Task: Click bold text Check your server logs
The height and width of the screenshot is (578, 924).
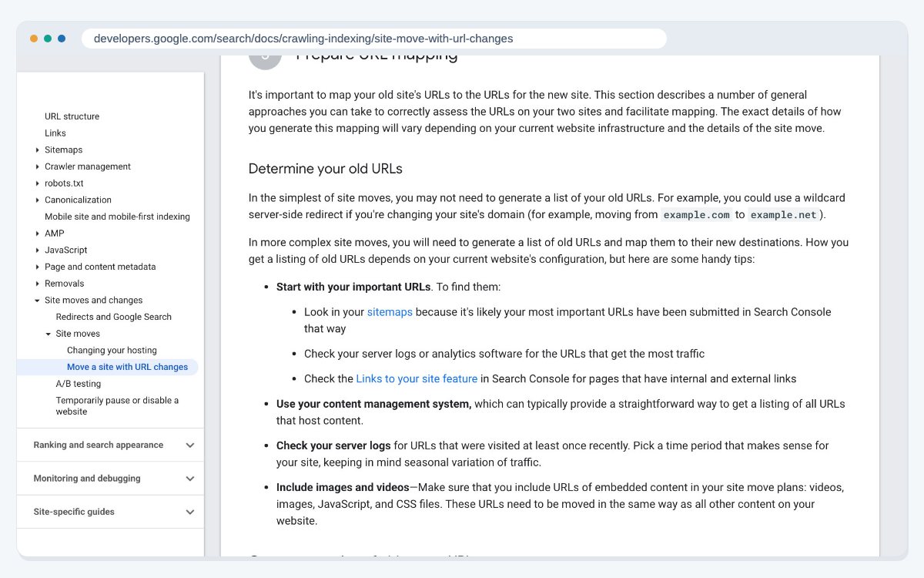Action: point(333,445)
